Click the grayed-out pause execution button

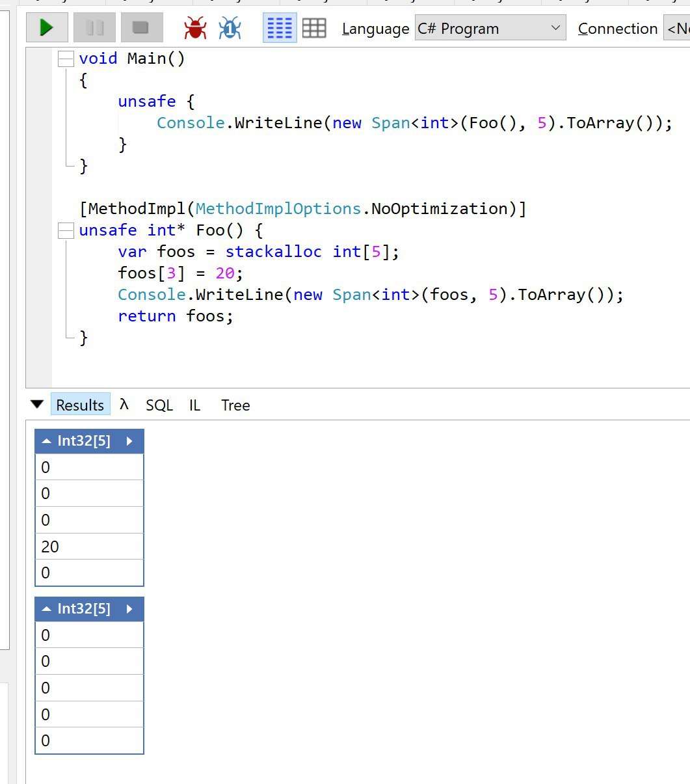94,28
